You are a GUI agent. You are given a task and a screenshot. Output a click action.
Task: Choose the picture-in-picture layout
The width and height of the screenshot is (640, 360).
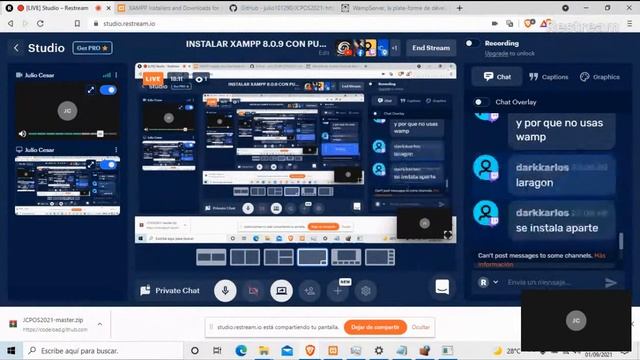(312, 258)
